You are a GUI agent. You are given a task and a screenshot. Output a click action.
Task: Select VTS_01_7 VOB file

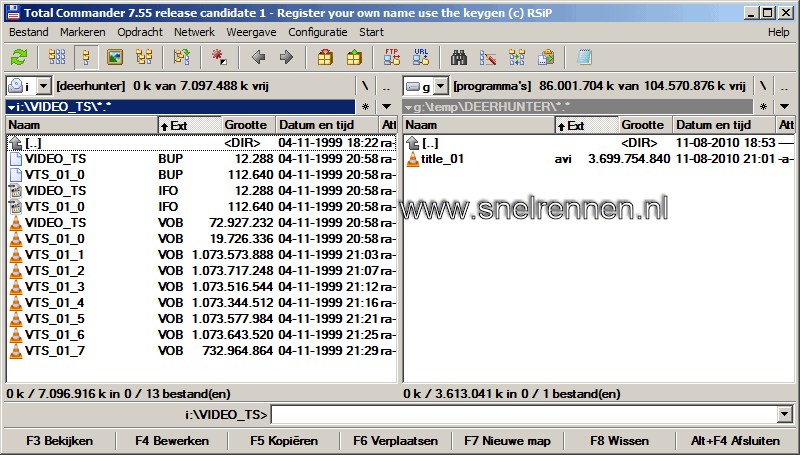click(202, 351)
